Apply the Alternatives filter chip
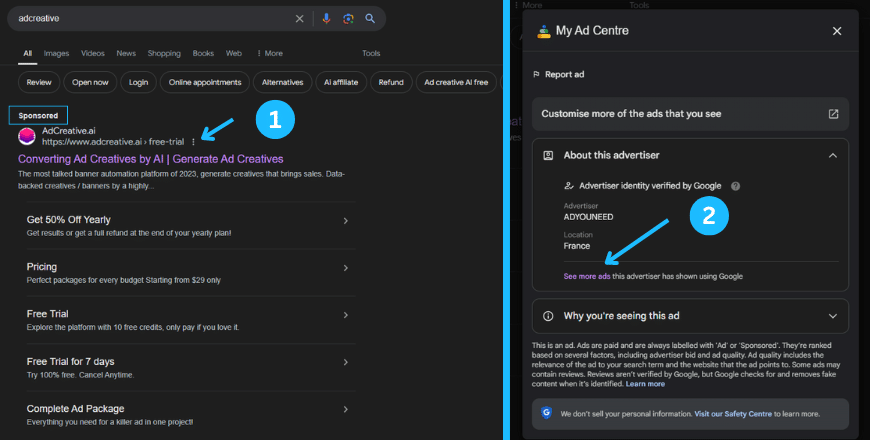This screenshot has height=440, width=870. 282,82
